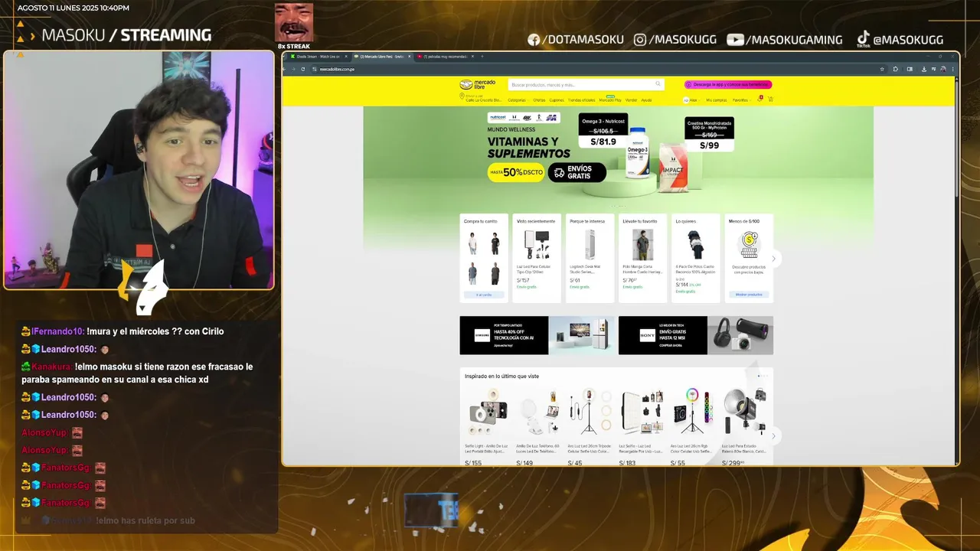The width and height of the screenshot is (980, 551).
Task: Click the Vender link
Action: click(x=632, y=100)
